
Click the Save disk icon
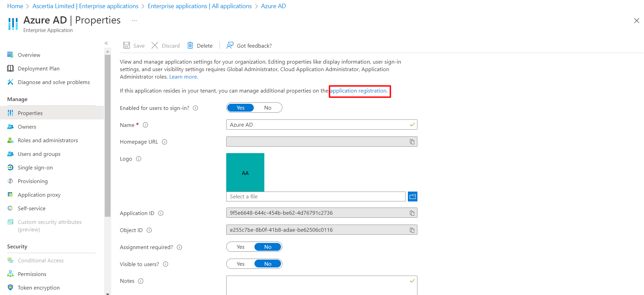127,45
